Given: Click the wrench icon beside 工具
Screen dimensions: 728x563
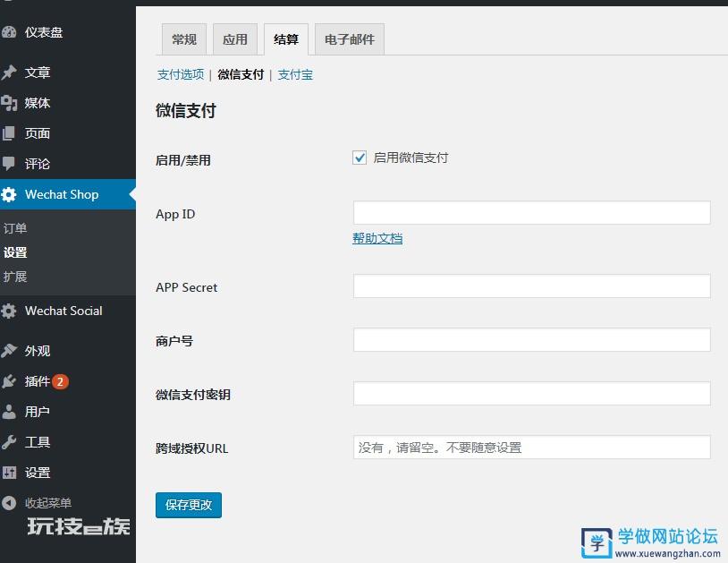Looking at the screenshot, I should tap(9, 442).
